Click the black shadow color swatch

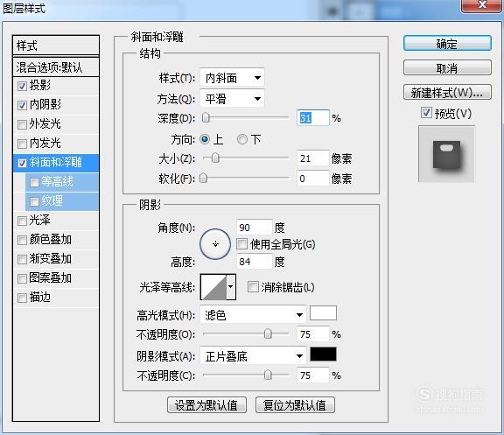pos(323,354)
